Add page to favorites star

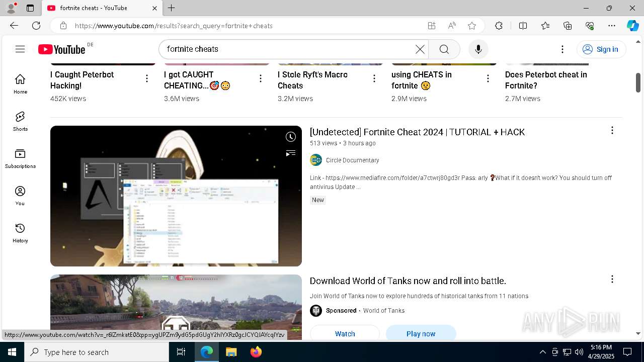(471, 26)
